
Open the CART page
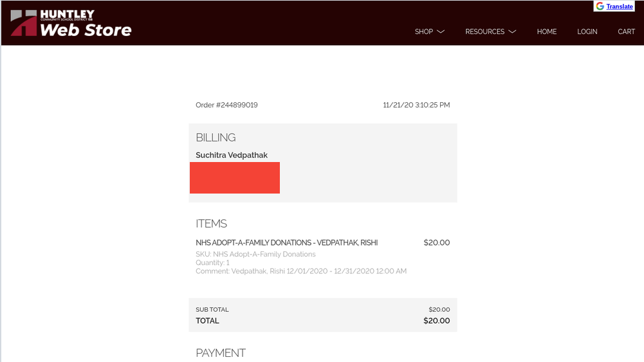point(626,32)
